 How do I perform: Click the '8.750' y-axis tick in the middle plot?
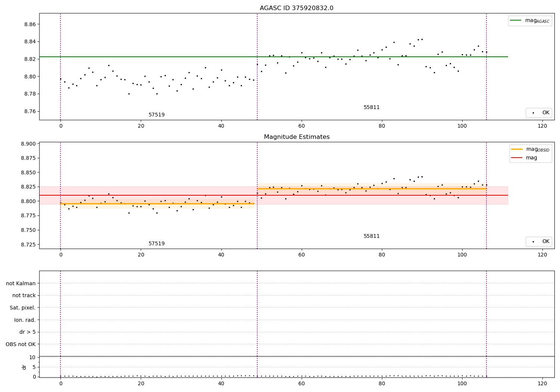(28, 230)
